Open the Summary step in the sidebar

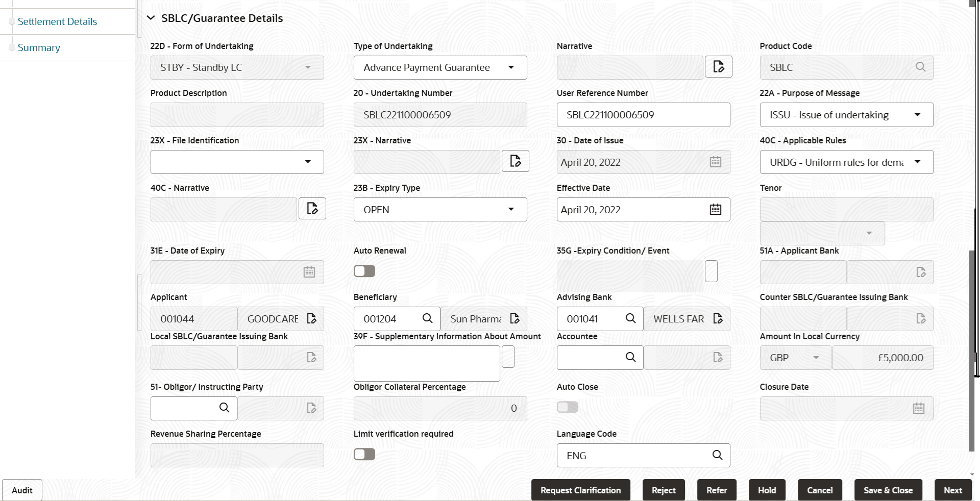click(39, 47)
